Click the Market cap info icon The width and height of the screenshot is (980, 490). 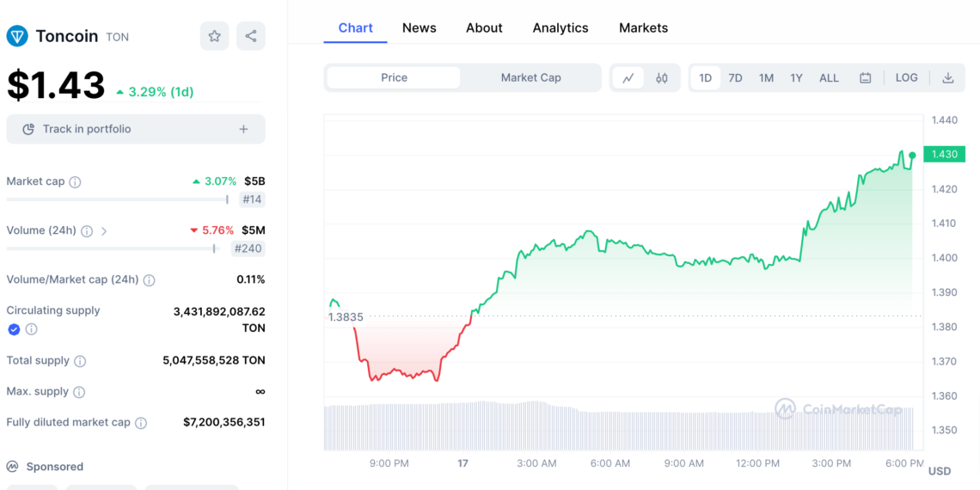click(x=76, y=182)
